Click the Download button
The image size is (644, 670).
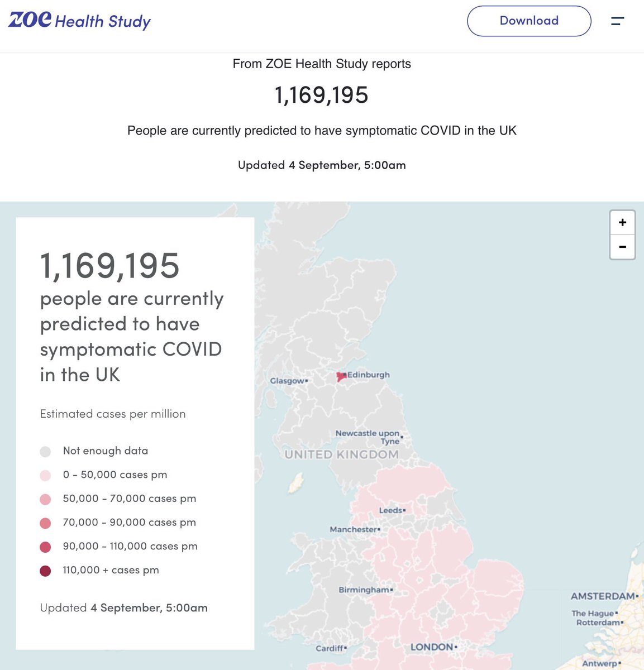[x=528, y=21]
